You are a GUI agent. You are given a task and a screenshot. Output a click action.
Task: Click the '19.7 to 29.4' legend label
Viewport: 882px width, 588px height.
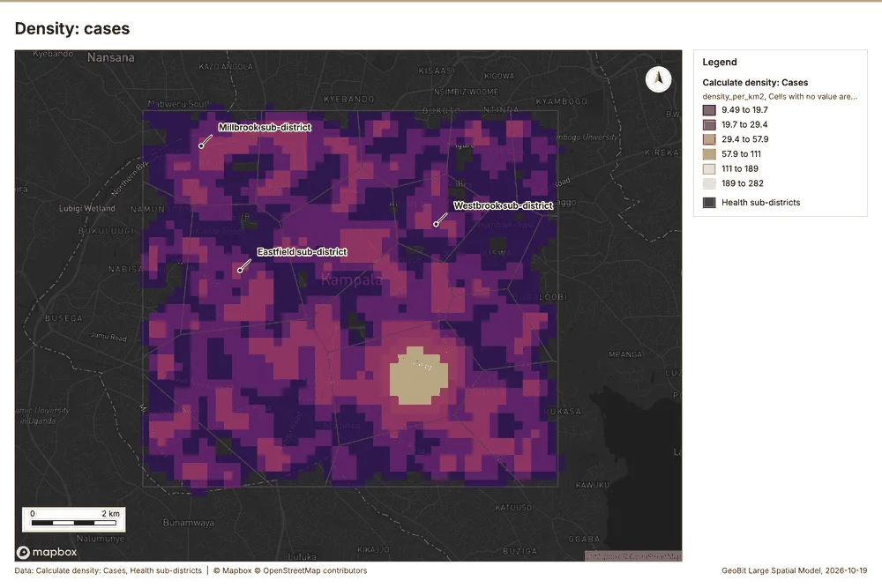(x=744, y=125)
